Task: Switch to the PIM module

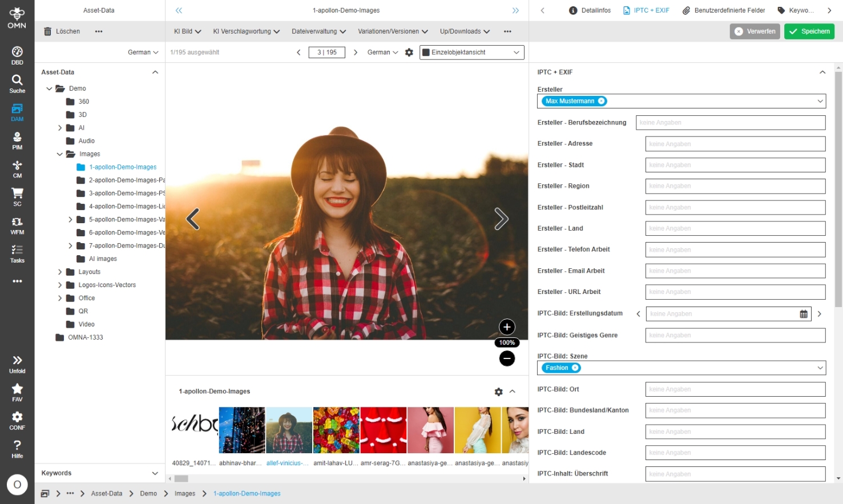Action: click(x=17, y=140)
